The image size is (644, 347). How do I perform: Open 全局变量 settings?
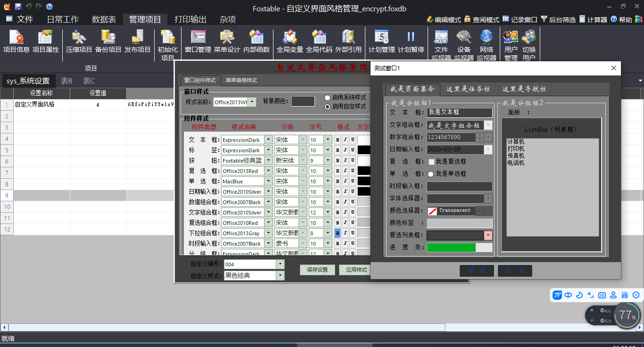289,42
